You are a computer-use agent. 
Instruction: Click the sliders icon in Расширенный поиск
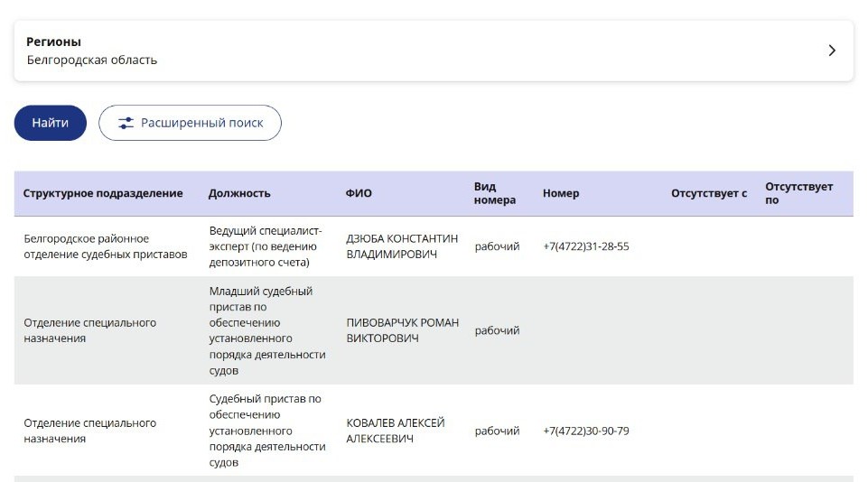pyautogui.click(x=126, y=123)
